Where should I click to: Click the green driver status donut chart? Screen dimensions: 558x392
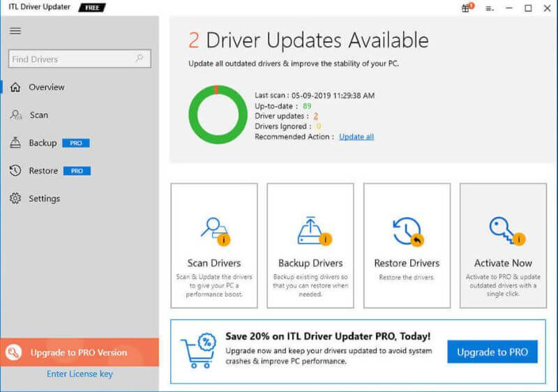coord(218,114)
